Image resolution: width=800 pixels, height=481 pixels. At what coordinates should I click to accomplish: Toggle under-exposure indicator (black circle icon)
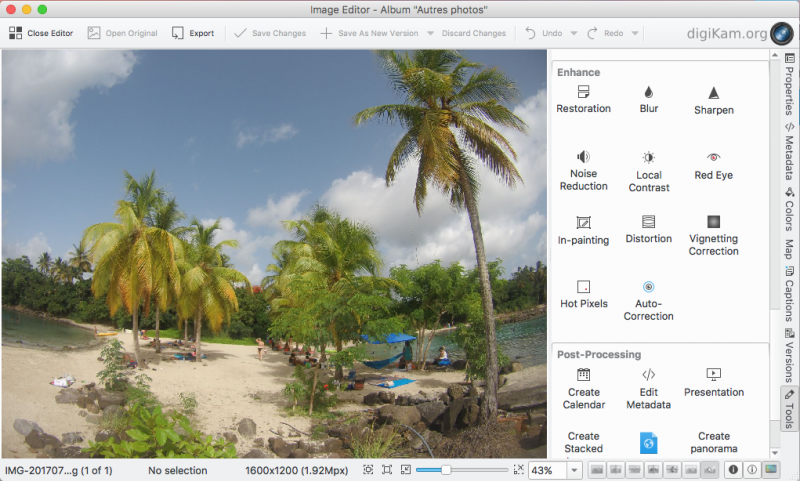[x=733, y=470]
